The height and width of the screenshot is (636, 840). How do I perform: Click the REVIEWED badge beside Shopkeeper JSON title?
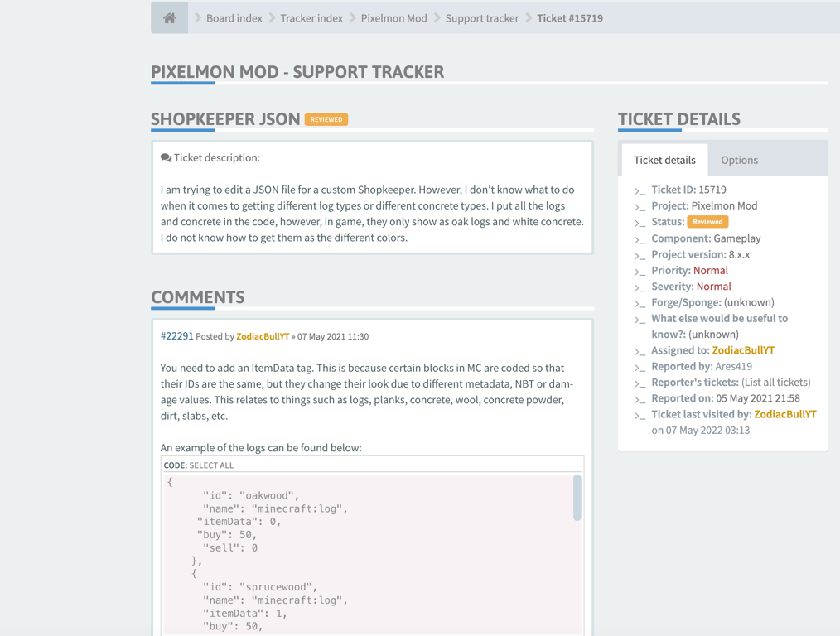326,118
